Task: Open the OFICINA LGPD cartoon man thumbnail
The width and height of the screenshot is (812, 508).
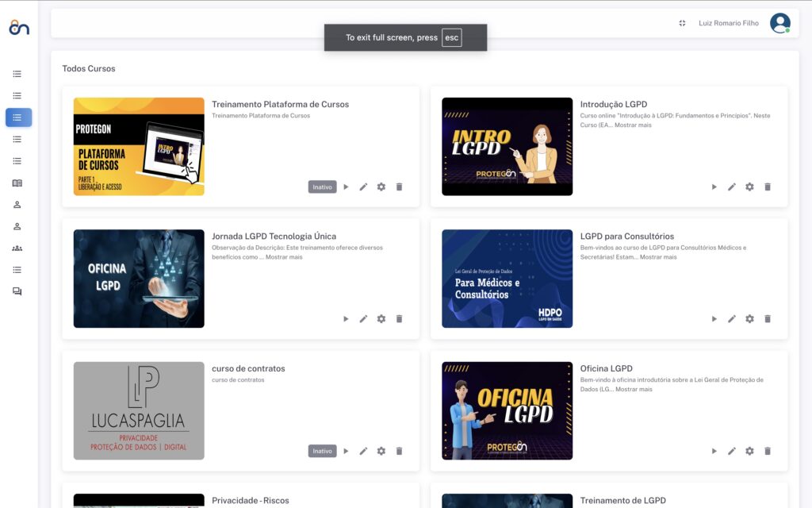Action: (x=507, y=410)
